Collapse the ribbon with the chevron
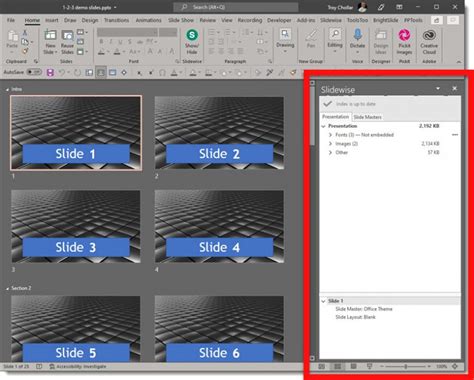474x380 pixels. (x=459, y=62)
